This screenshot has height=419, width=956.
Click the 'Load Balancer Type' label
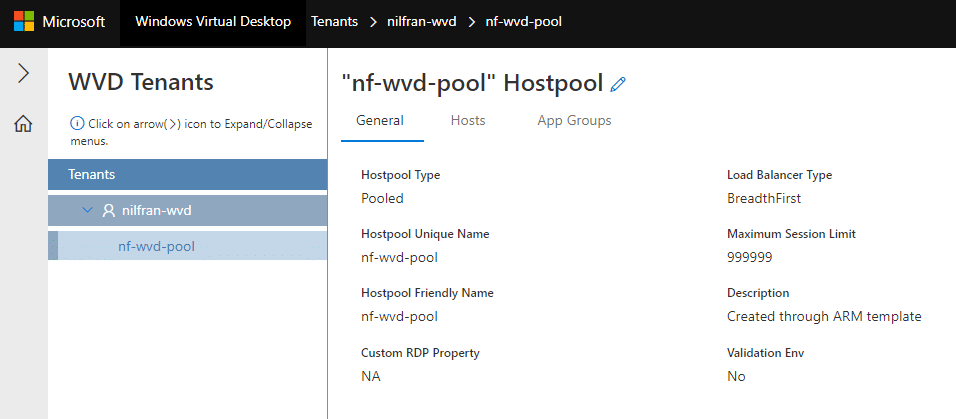(x=779, y=175)
